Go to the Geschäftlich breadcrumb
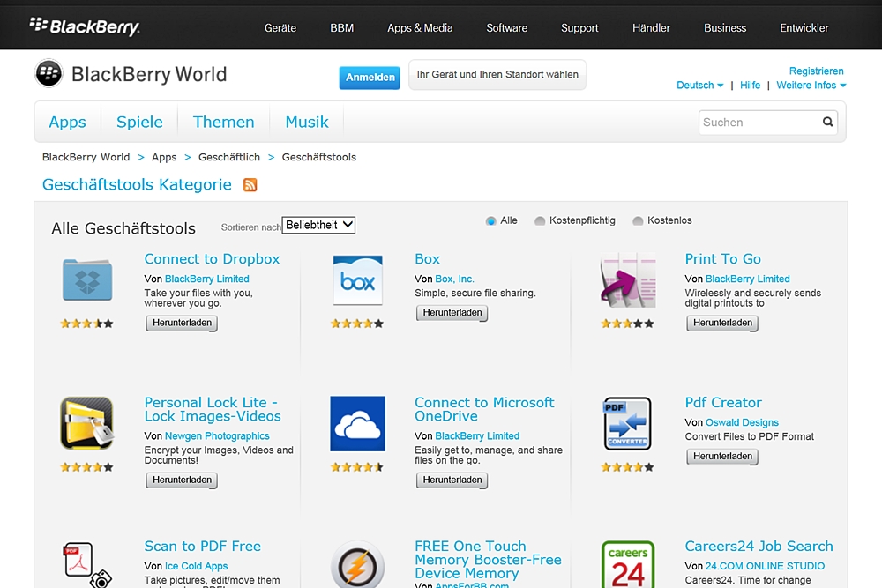The height and width of the screenshot is (588, 882). coord(229,157)
